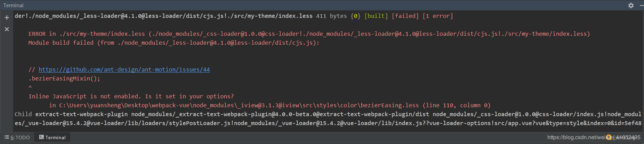Hide the Terminal tool window
Viewport: 644px width, 144px height.
pyautogui.click(x=642, y=5)
